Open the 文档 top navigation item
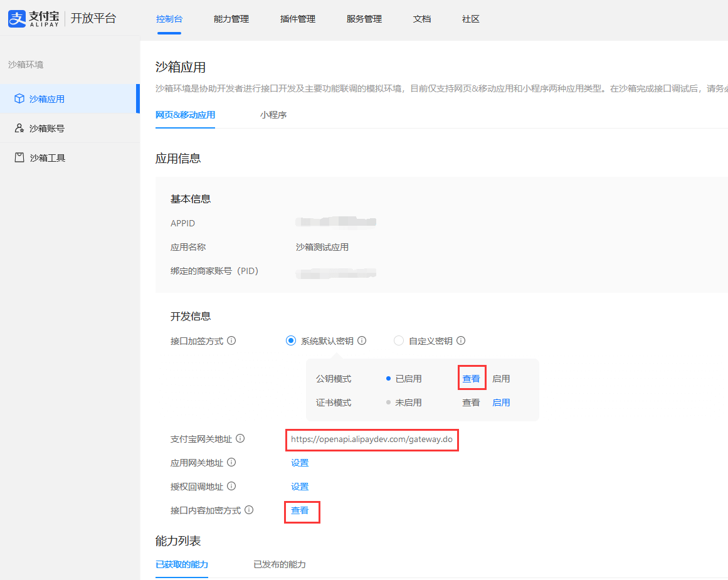 [x=422, y=19]
